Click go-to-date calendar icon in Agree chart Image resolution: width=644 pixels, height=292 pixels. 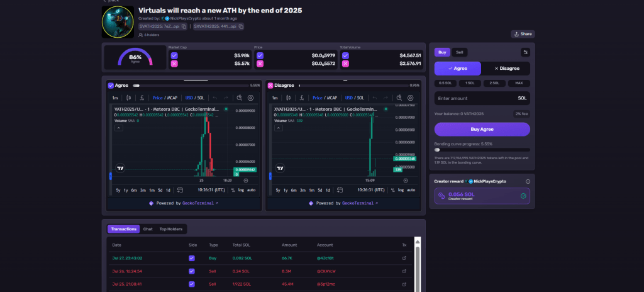pyautogui.click(x=180, y=190)
